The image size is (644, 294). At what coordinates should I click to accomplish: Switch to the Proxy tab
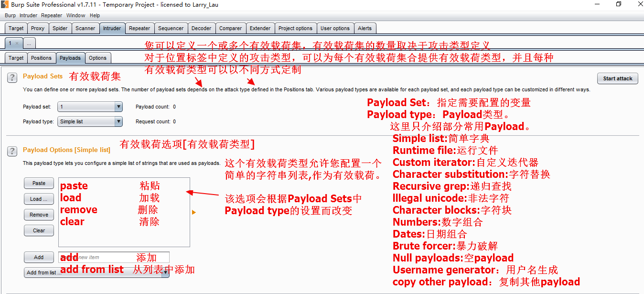(38, 28)
